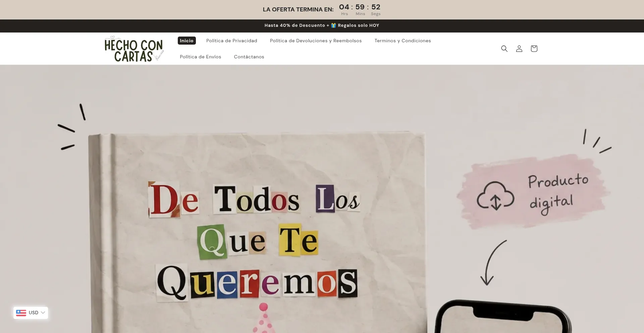Click the 40% de Descuento announcement bar
Viewport: 644px width, 333px height.
pos(322,25)
